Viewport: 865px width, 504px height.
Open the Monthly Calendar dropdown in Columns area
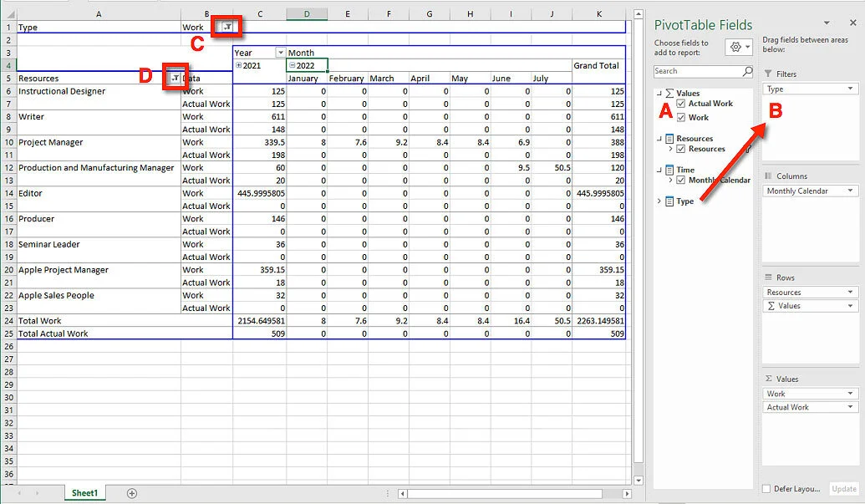[x=850, y=191]
